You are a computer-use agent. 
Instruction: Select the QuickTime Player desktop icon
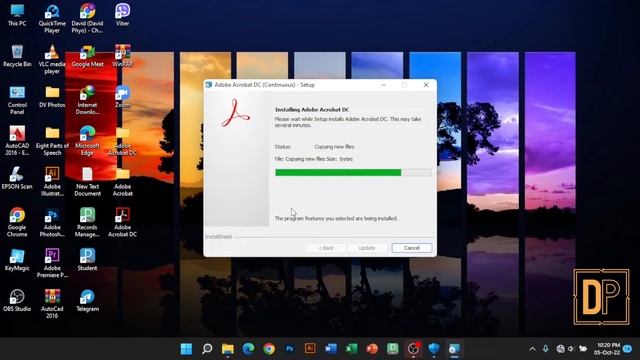[x=52, y=19]
